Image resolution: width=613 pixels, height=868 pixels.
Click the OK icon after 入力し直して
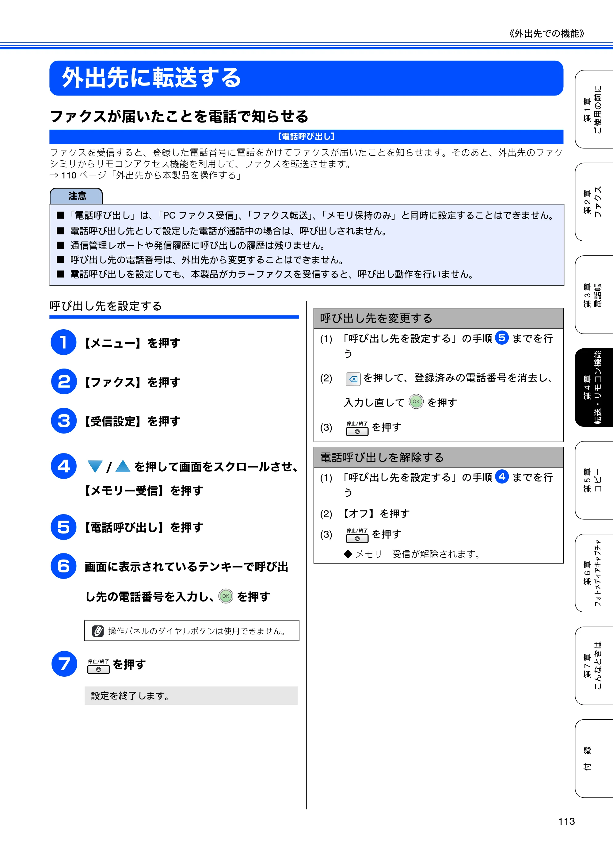[x=416, y=401]
